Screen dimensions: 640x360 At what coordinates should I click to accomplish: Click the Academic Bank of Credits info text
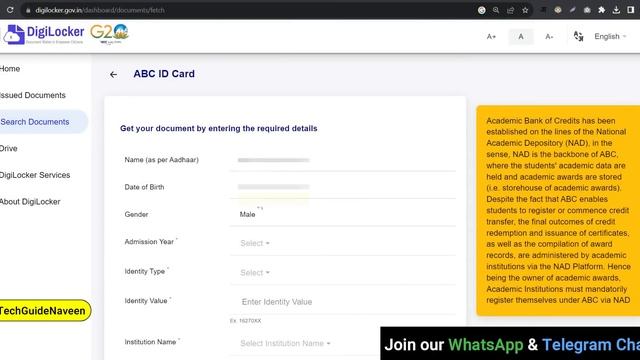pos(558,210)
